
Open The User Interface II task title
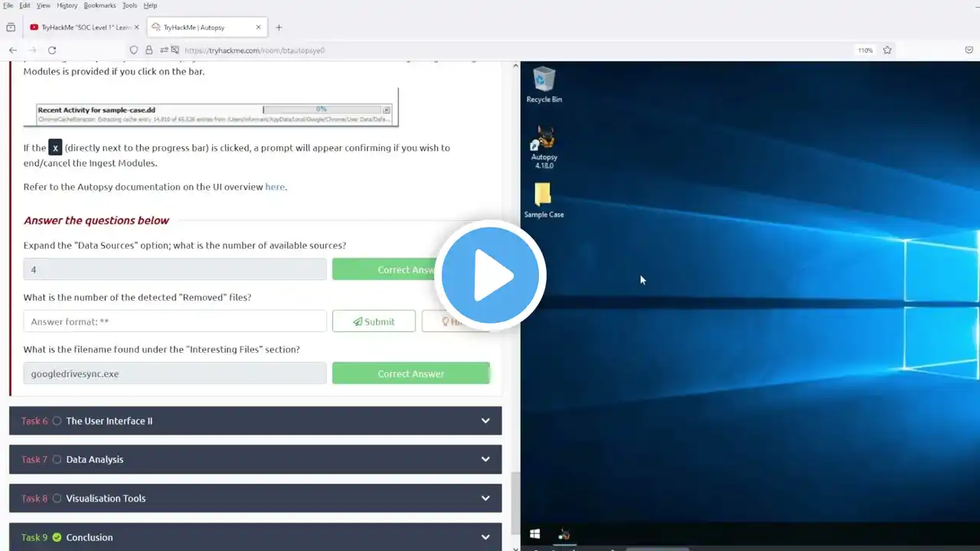pos(109,421)
